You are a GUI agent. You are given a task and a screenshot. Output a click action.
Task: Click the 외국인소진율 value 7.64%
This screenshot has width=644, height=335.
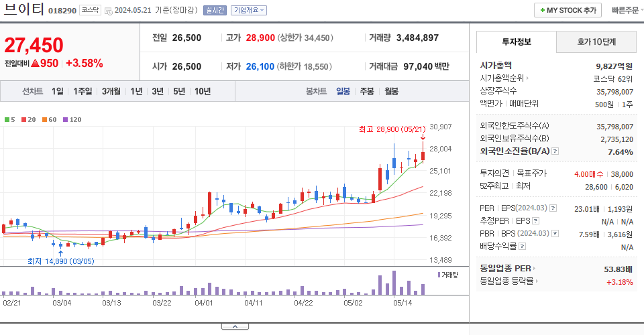[620, 152]
